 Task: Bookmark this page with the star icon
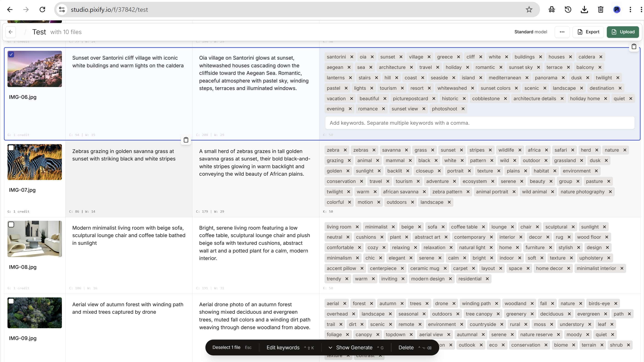pos(529,10)
